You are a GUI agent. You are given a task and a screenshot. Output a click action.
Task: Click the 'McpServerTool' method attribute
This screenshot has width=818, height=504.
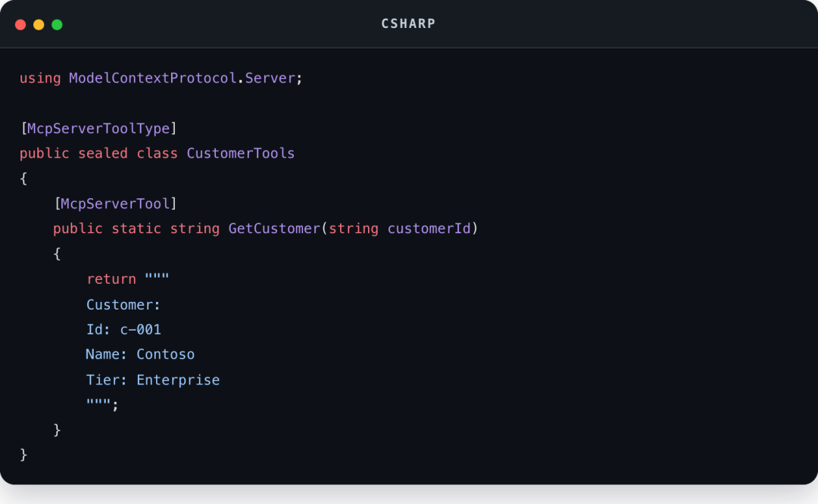point(115,204)
